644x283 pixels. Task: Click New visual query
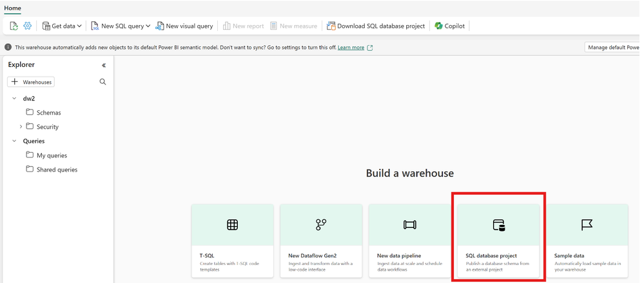tap(184, 26)
